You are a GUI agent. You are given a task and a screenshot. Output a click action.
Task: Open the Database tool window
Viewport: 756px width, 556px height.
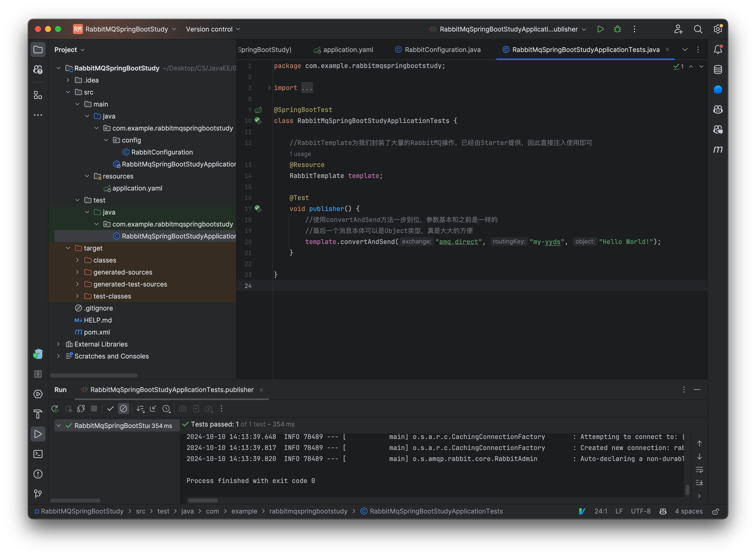(718, 70)
